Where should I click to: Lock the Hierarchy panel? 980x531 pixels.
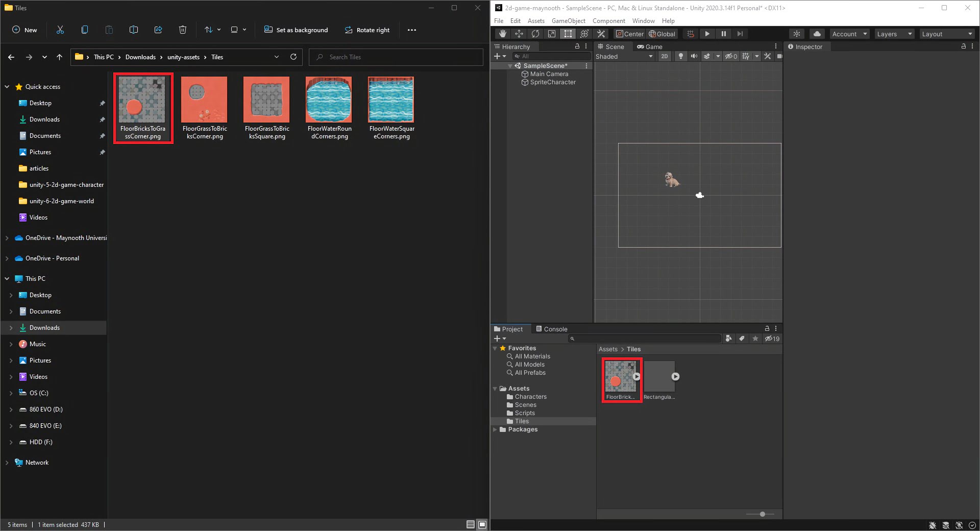pyautogui.click(x=577, y=46)
